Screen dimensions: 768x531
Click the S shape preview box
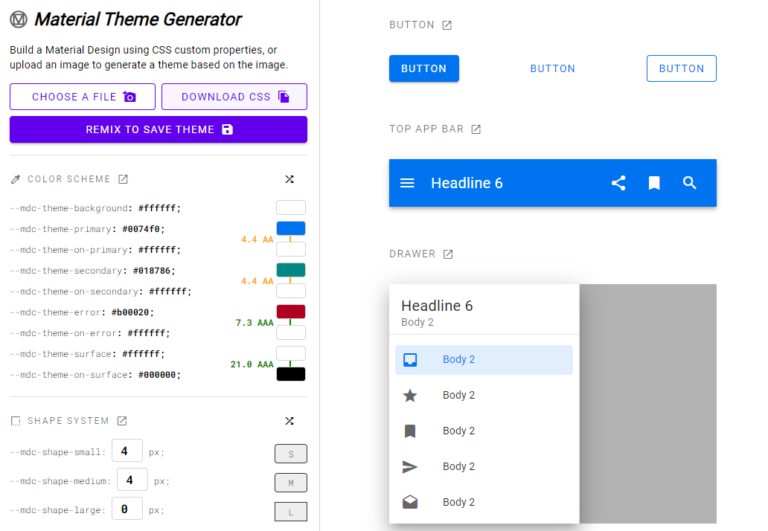[291, 454]
